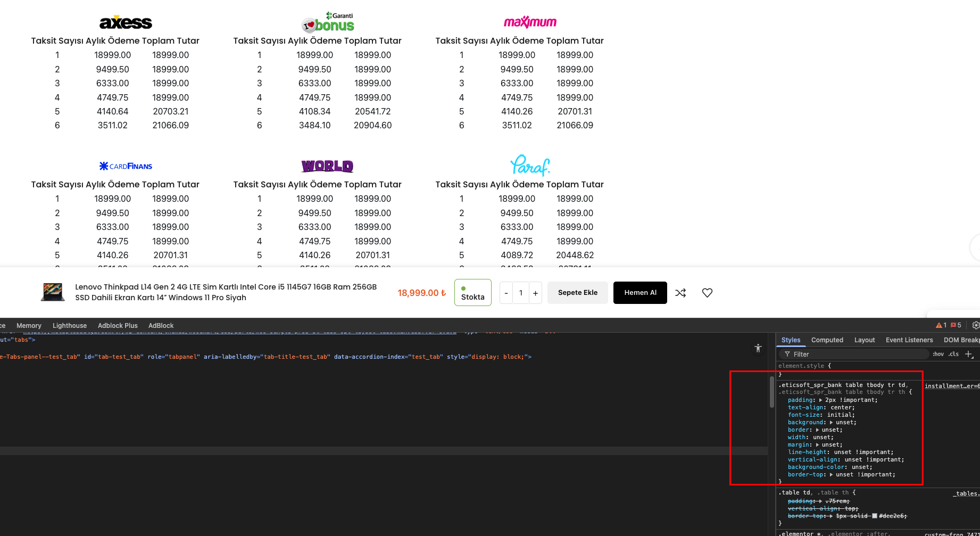Click the Hemen Al button
This screenshot has height=536, width=980.
click(x=640, y=293)
